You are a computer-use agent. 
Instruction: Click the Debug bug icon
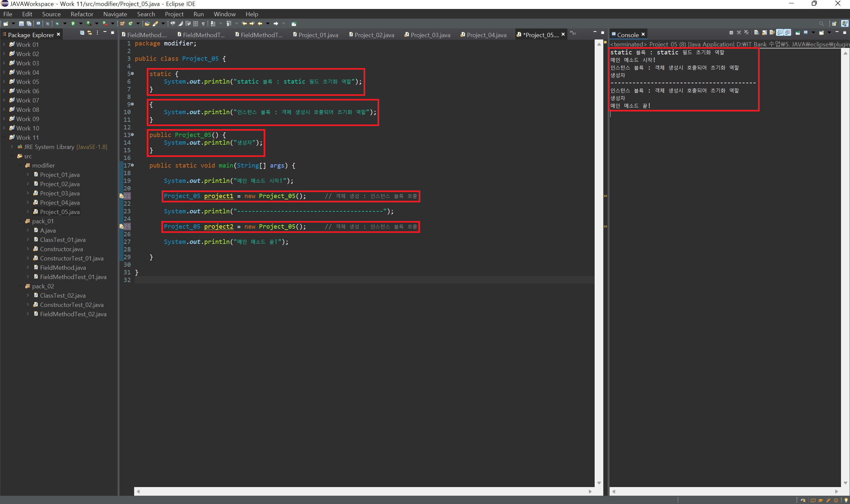pos(57,24)
